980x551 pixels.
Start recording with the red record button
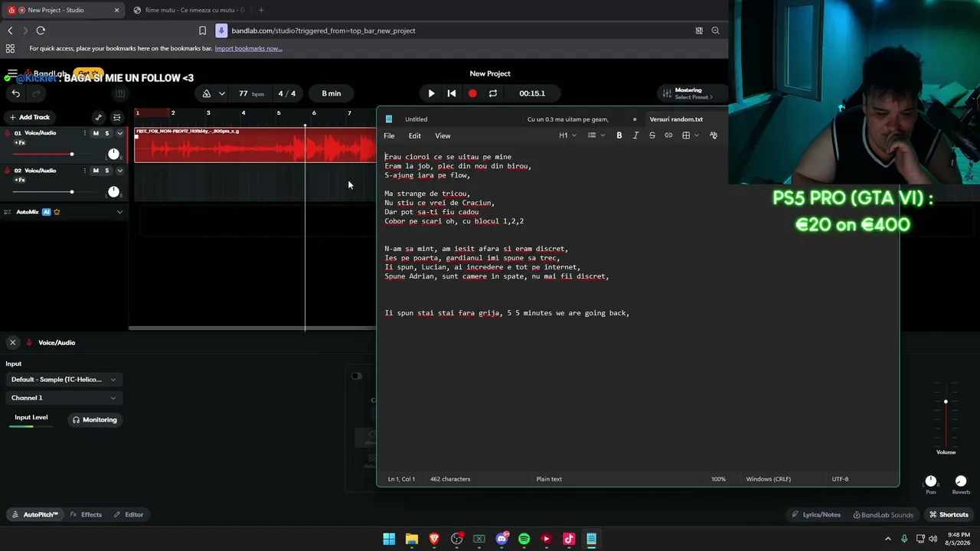pos(472,93)
